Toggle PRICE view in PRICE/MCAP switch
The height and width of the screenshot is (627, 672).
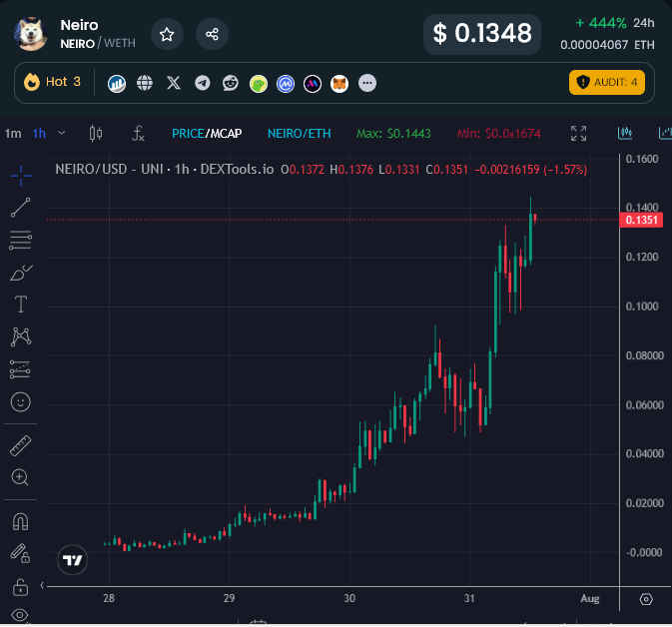pos(188,134)
